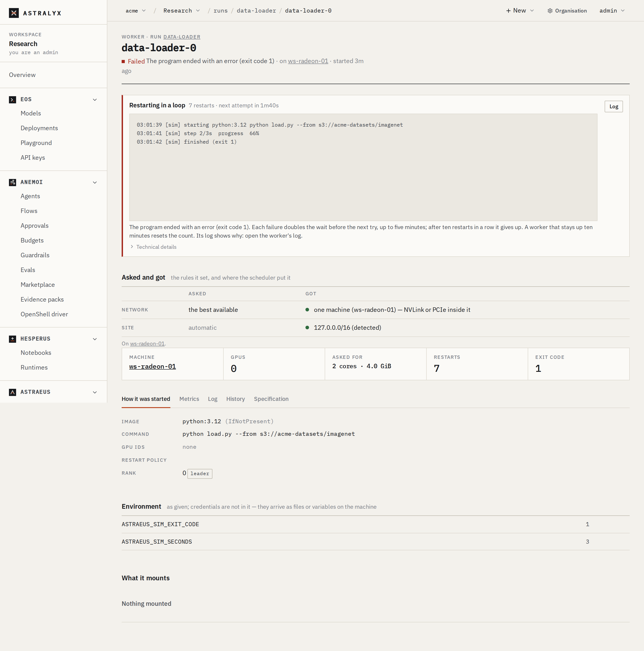The width and height of the screenshot is (644, 651).
Task: Open Runtimes in the sidebar
Action: (34, 368)
